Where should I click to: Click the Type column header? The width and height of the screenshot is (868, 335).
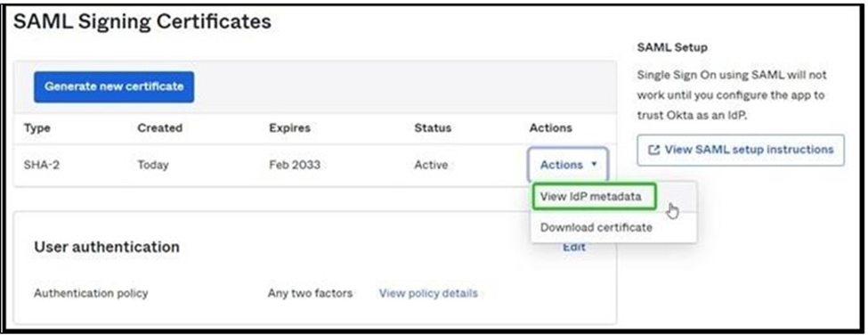[x=37, y=128]
